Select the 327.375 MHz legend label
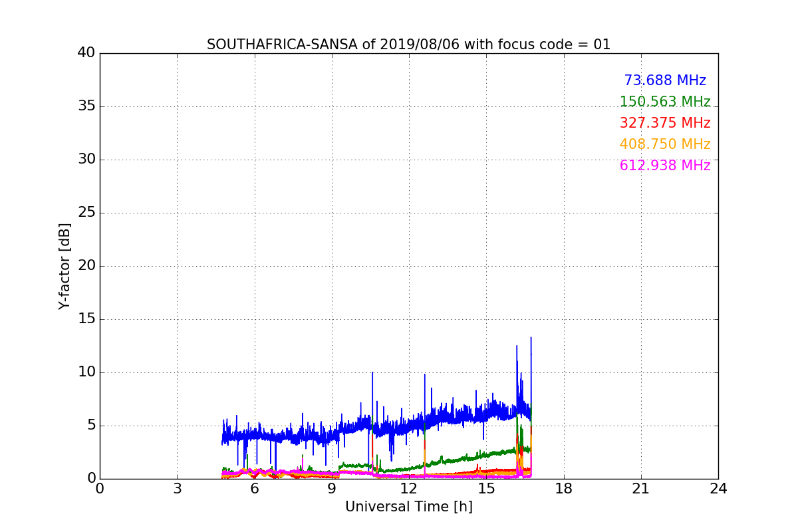Screen dimensions: 798x532 (665, 123)
